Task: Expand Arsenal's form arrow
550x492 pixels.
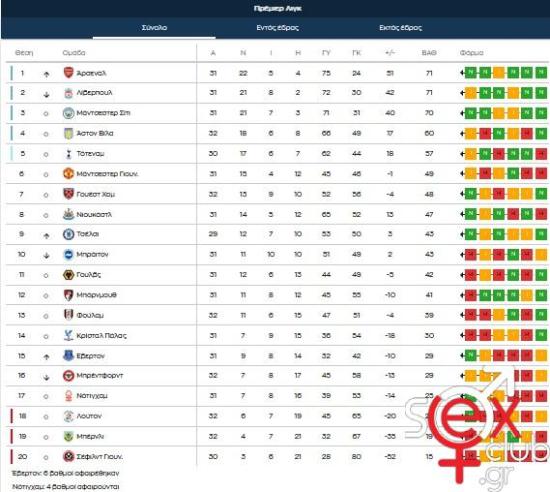Action: click(x=462, y=73)
